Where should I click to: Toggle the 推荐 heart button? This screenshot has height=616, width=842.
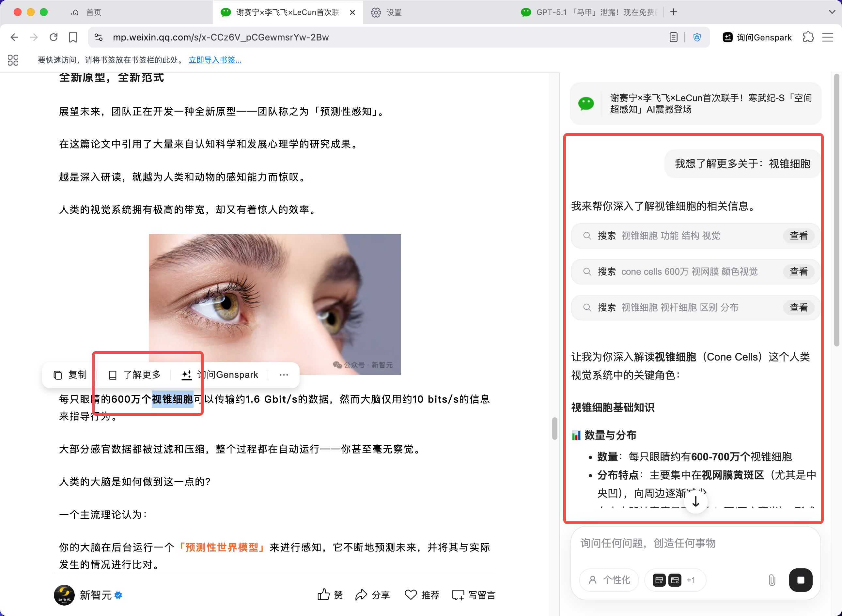(422, 595)
